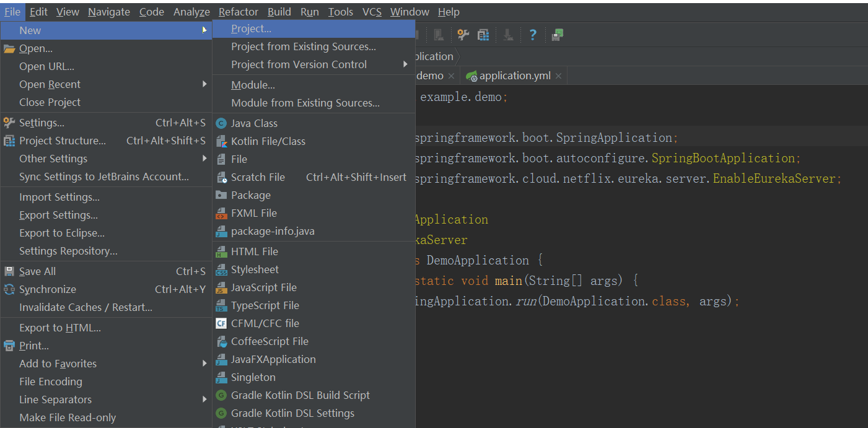The height and width of the screenshot is (428, 868).
Task: Create a new FXML File
Action: click(252, 212)
